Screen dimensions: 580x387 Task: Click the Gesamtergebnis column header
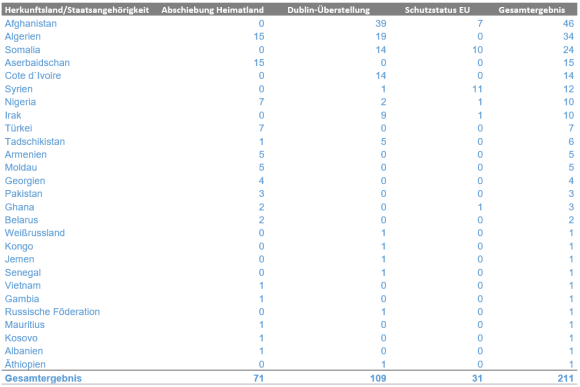click(x=532, y=10)
